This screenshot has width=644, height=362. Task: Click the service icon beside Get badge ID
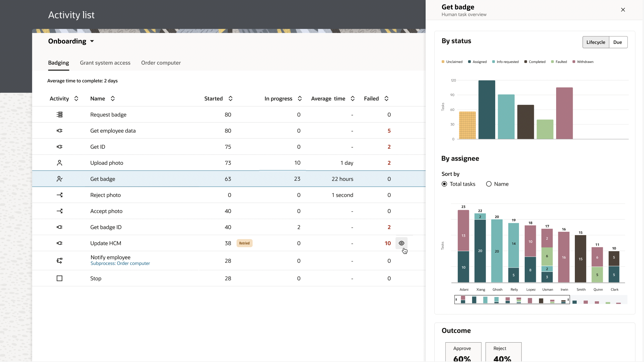(x=59, y=227)
